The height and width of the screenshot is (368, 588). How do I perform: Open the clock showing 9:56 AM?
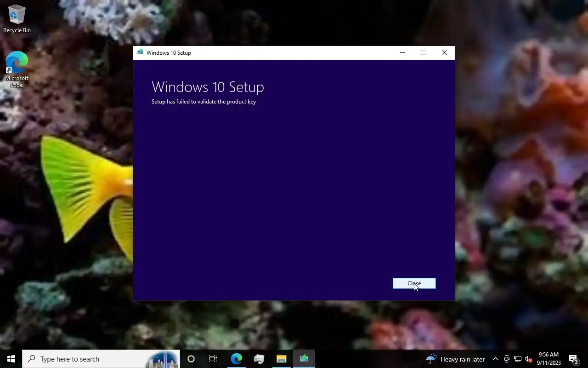tap(548, 359)
